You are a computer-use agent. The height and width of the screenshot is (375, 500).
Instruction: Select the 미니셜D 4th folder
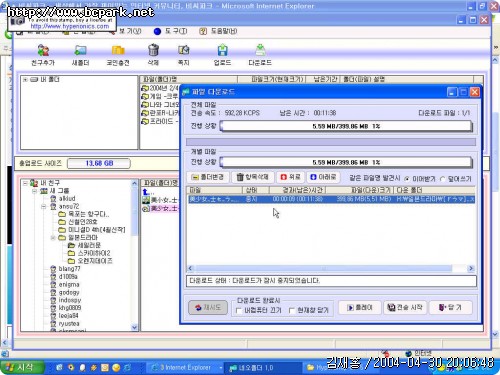point(97,230)
